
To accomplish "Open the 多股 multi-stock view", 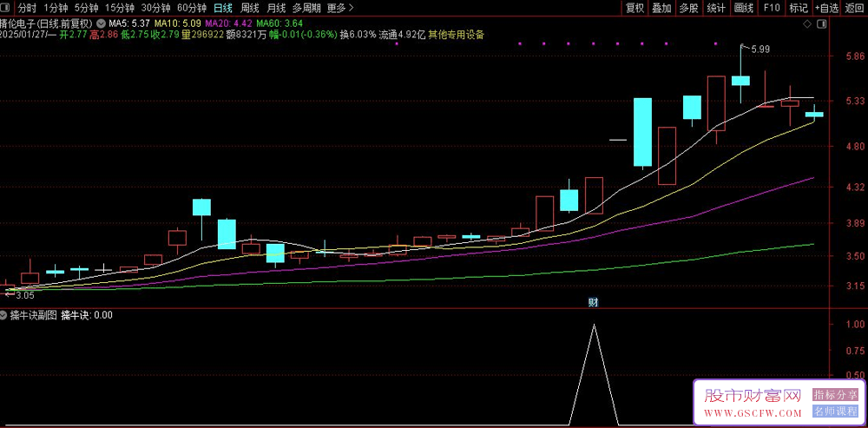I will 688,8.
